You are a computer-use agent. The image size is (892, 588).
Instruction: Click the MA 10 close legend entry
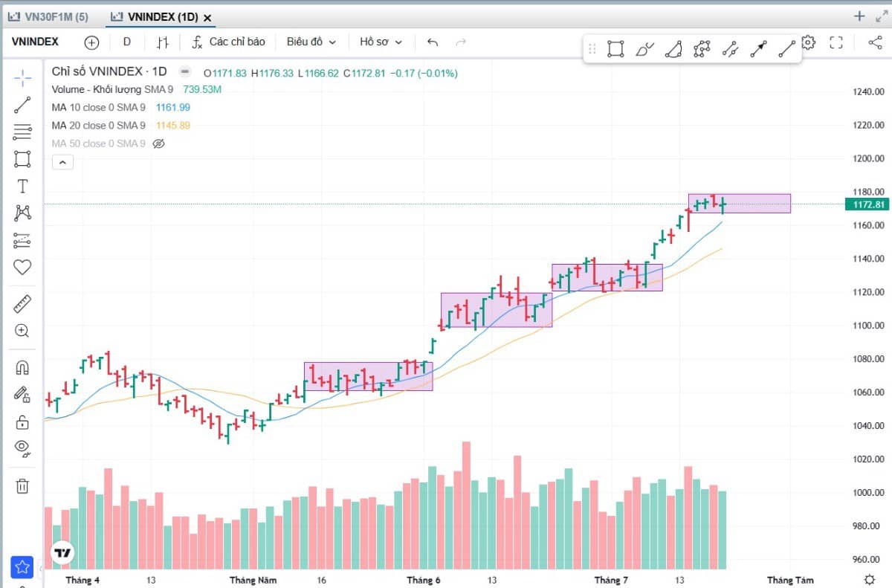click(99, 108)
